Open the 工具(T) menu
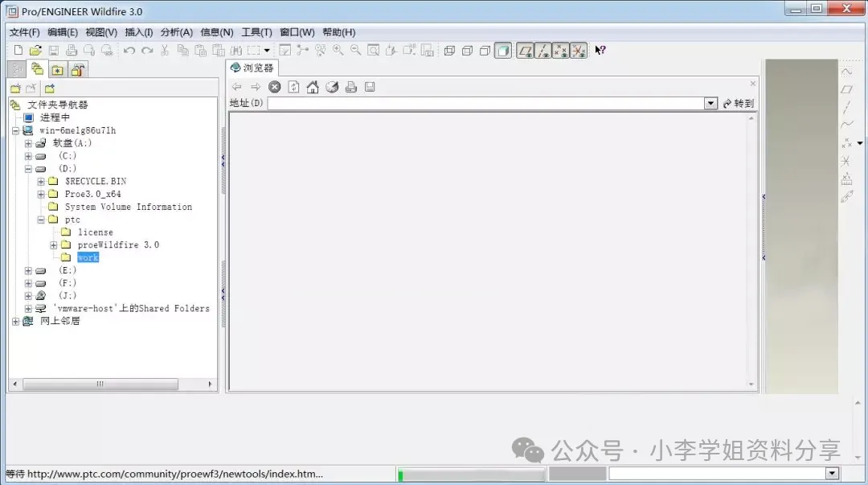The image size is (868, 485). coord(256,32)
